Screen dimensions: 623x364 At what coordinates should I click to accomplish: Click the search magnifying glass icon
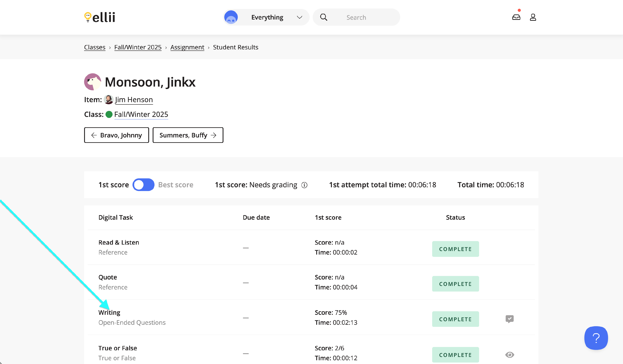[x=324, y=17]
